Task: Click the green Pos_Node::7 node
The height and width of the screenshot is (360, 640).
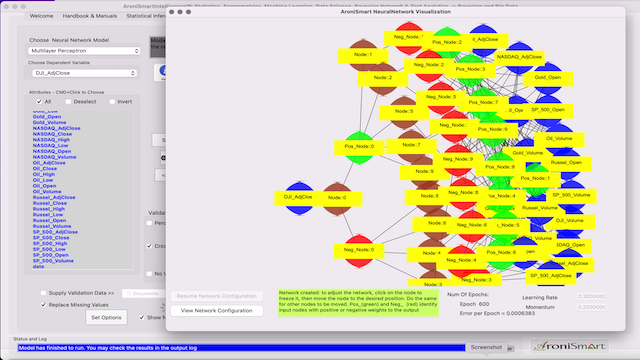Action: point(483,103)
